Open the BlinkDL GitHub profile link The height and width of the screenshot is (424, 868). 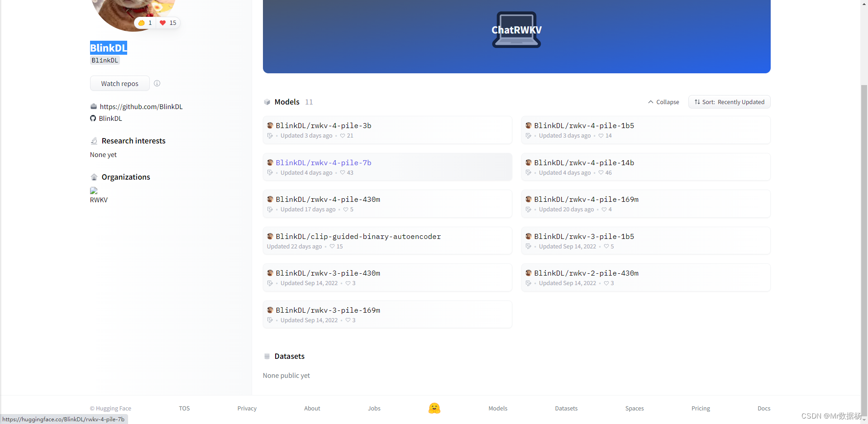pyautogui.click(x=110, y=119)
